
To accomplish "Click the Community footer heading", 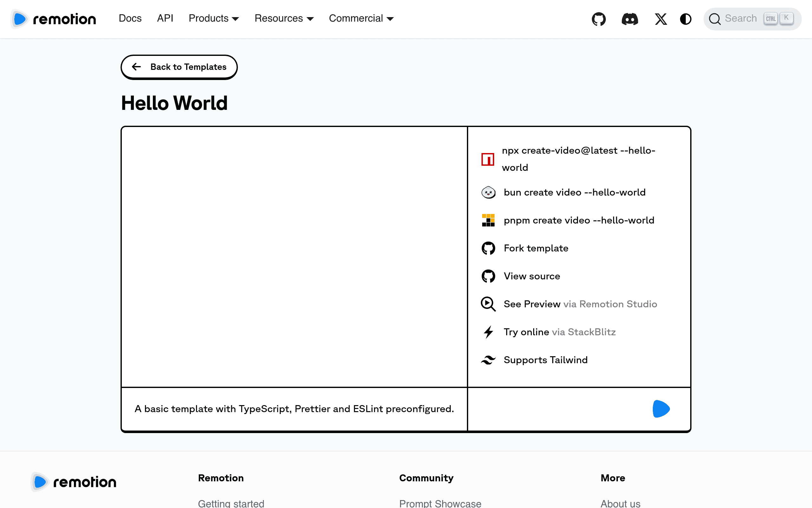I will click(426, 478).
